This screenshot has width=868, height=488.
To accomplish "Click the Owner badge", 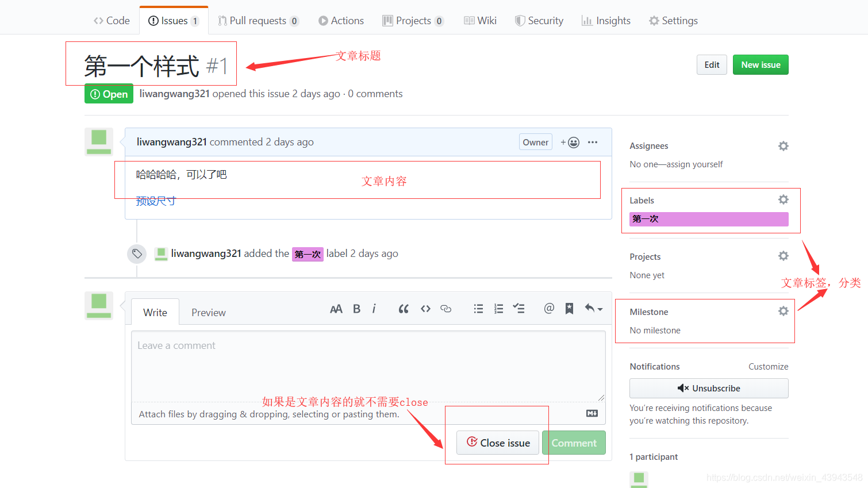I will point(535,142).
